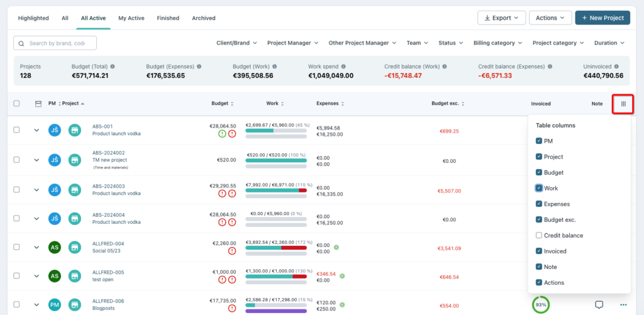Open the Status filter dropdown
Viewport: 644px width, 315px height.
pyautogui.click(x=450, y=43)
